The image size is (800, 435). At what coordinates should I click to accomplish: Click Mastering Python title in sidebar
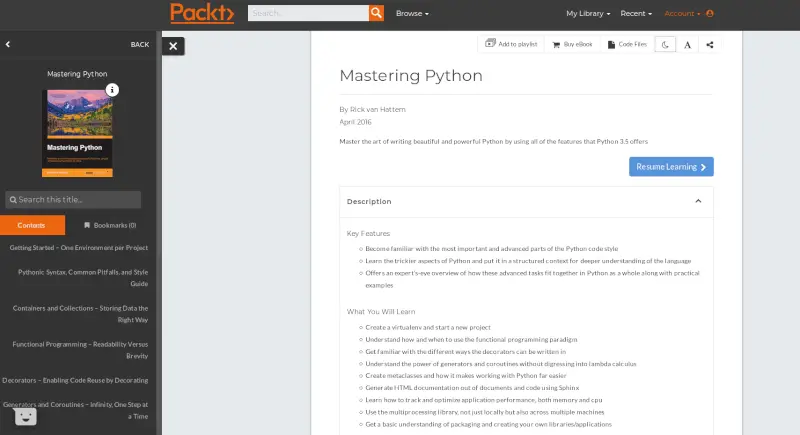tap(77, 74)
